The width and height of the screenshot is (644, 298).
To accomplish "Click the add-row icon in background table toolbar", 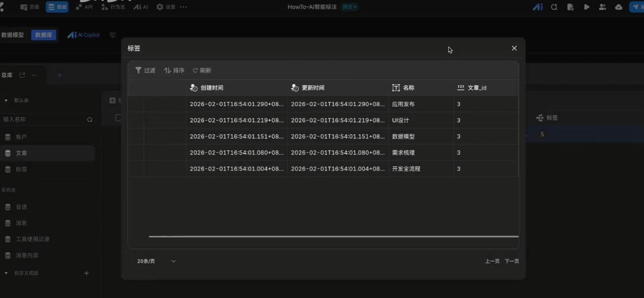I will (113, 101).
